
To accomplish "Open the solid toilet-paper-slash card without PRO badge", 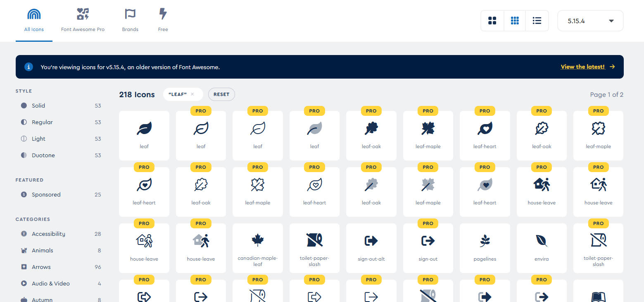I will pyautogui.click(x=314, y=248).
